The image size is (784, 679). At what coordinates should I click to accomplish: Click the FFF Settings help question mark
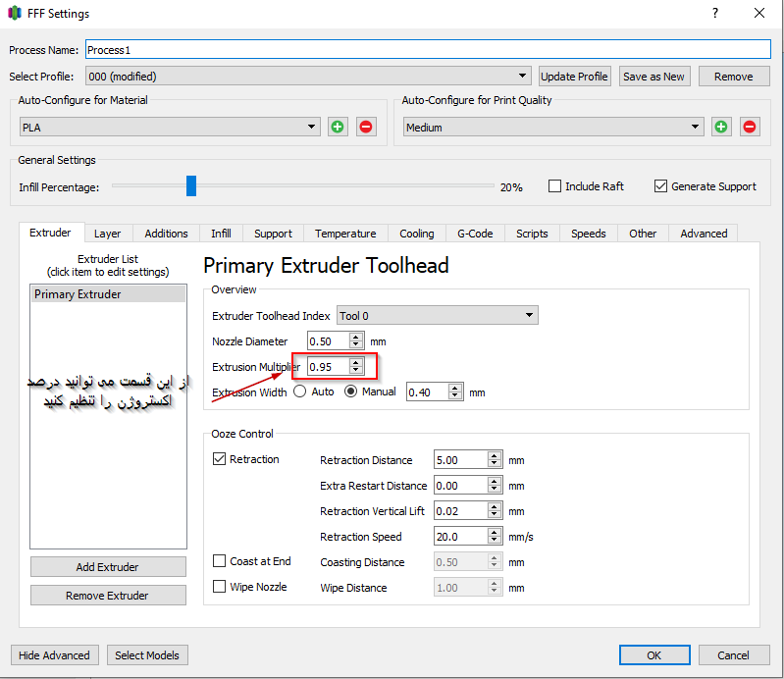715,14
